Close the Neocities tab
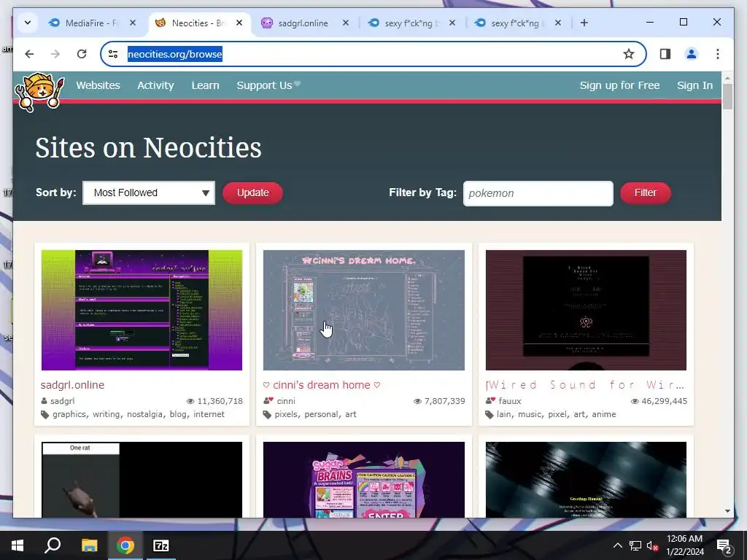Viewport: 747px width, 560px height. tap(239, 23)
